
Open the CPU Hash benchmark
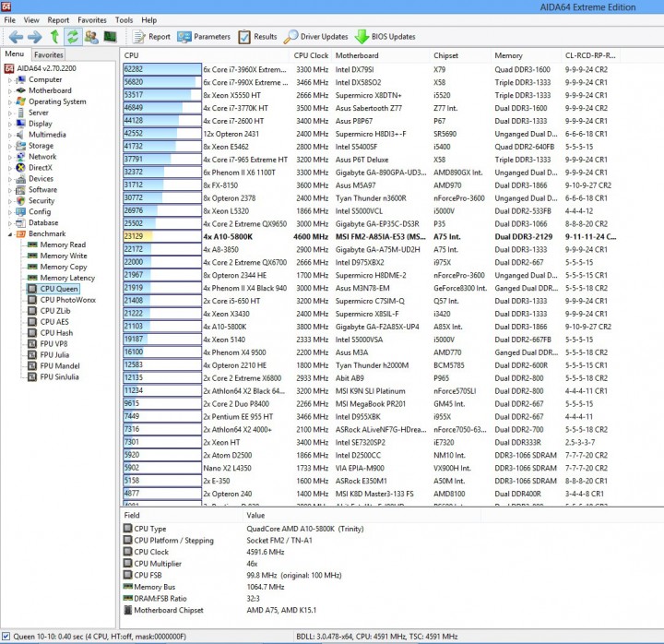pos(51,333)
